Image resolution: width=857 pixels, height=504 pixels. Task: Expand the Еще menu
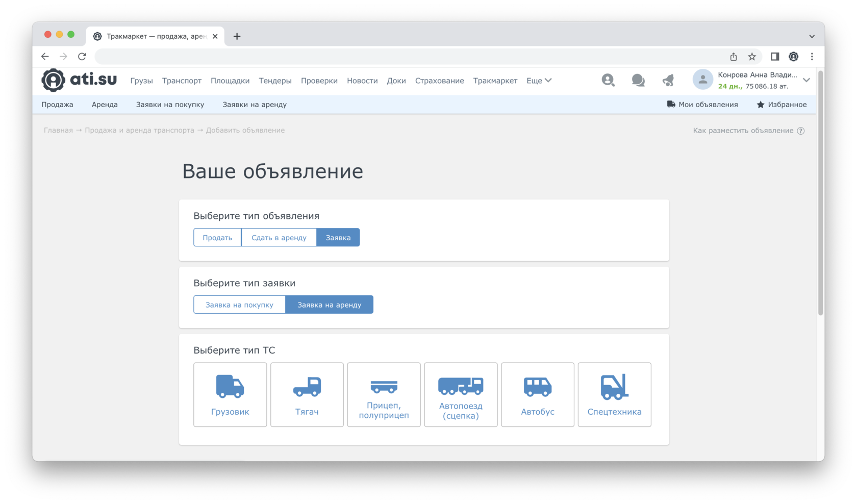pyautogui.click(x=539, y=81)
